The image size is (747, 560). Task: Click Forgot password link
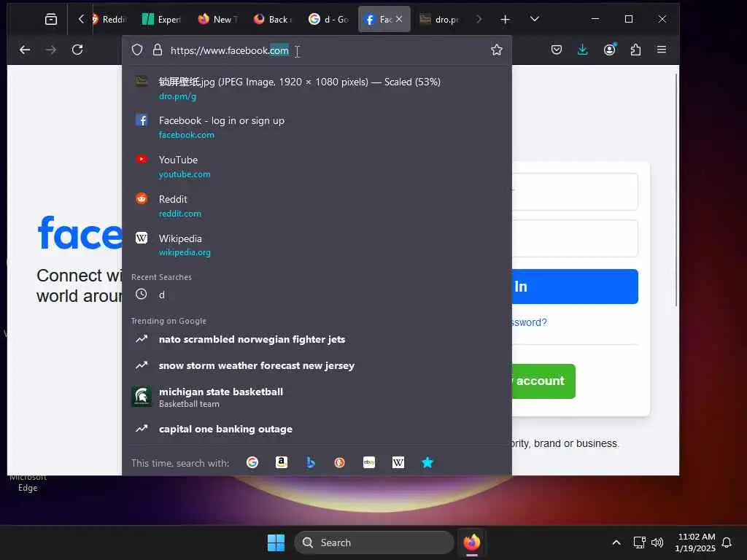(530, 322)
